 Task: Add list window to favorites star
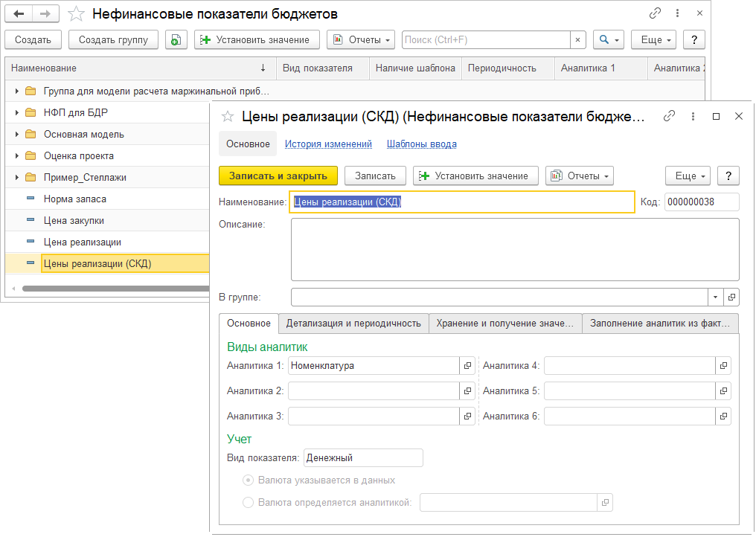pos(75,14)
